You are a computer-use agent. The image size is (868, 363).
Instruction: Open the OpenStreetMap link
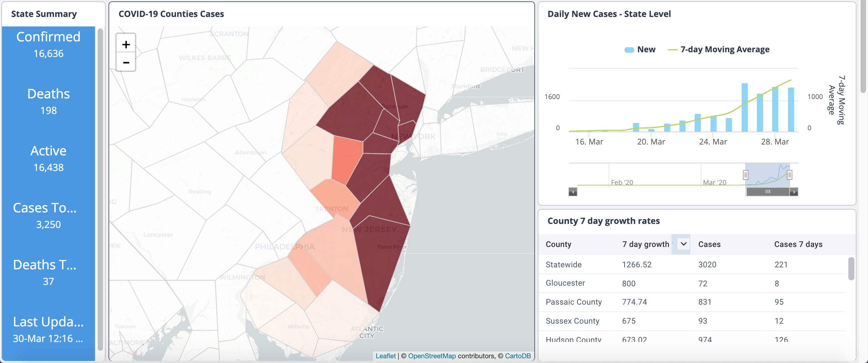[x=432, y=356]
